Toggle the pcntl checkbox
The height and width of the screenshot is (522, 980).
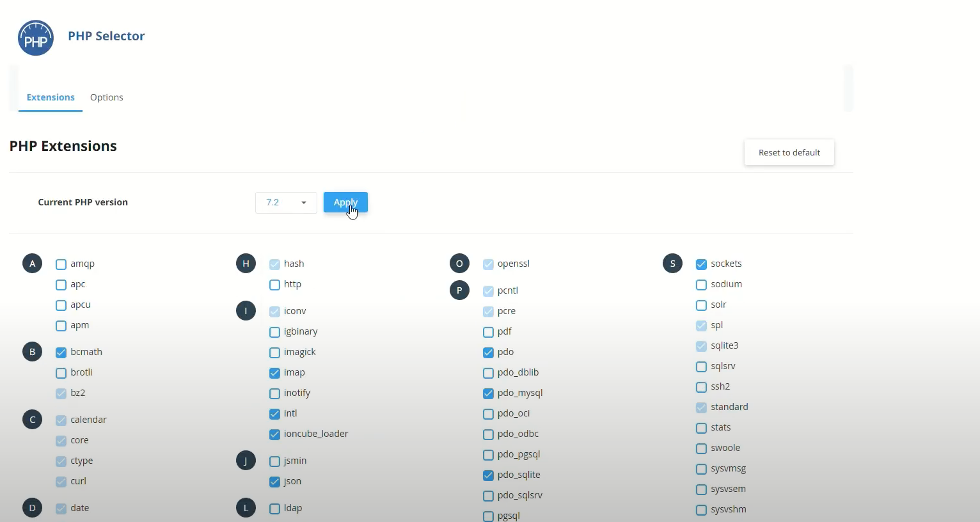pos(488,291)
